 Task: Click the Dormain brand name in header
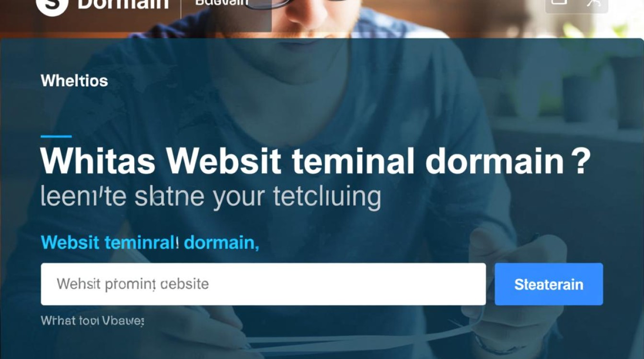point(123,4)
